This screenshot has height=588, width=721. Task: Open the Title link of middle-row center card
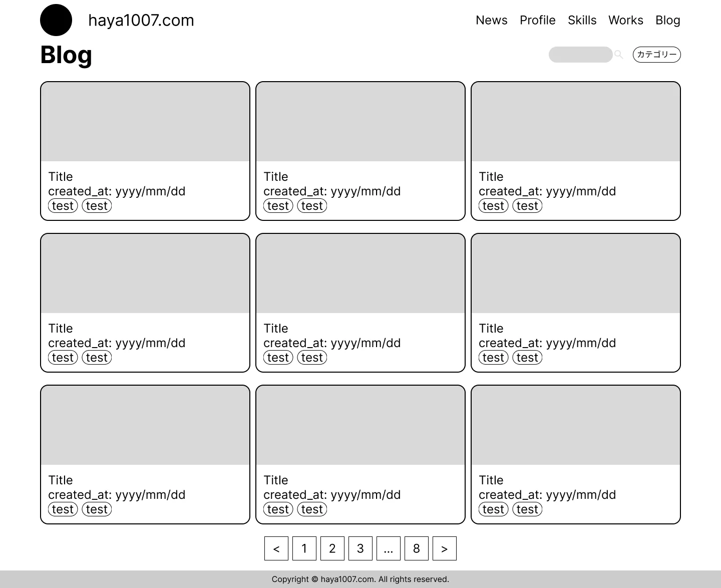275,329
